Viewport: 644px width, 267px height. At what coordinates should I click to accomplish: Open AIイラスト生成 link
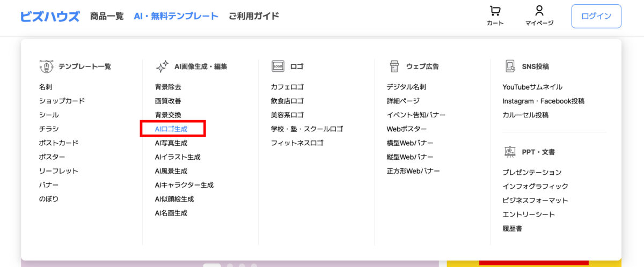178,157
